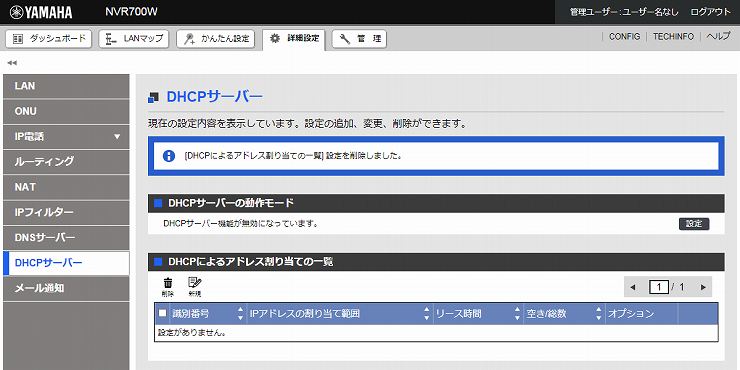Image resolution: width=740 pixels, height=370 pixels.
Task: Select LAN in the sidebar
Action: [x=66, y=86]
